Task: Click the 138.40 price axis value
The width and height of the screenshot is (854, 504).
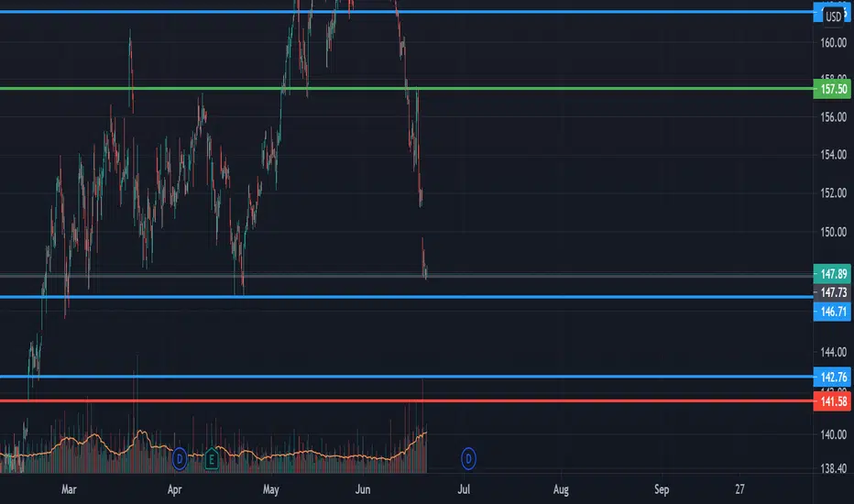Action: click(x=833, y=468)
